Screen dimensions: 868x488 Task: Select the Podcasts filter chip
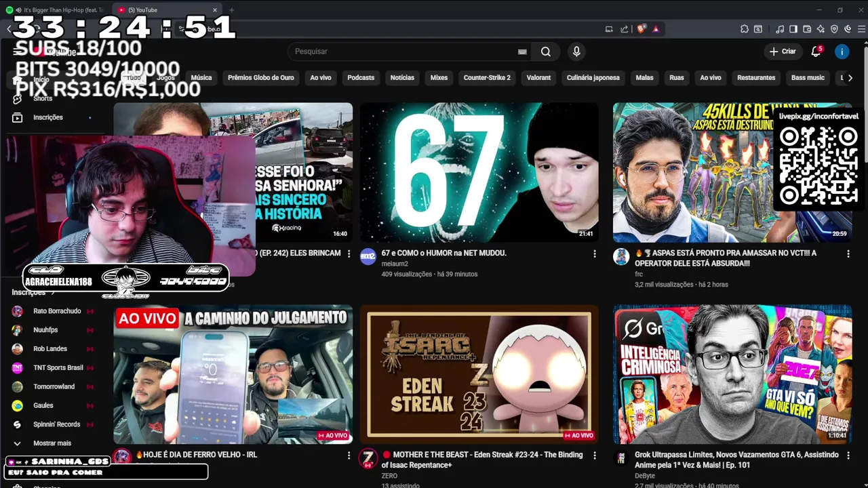361,78
